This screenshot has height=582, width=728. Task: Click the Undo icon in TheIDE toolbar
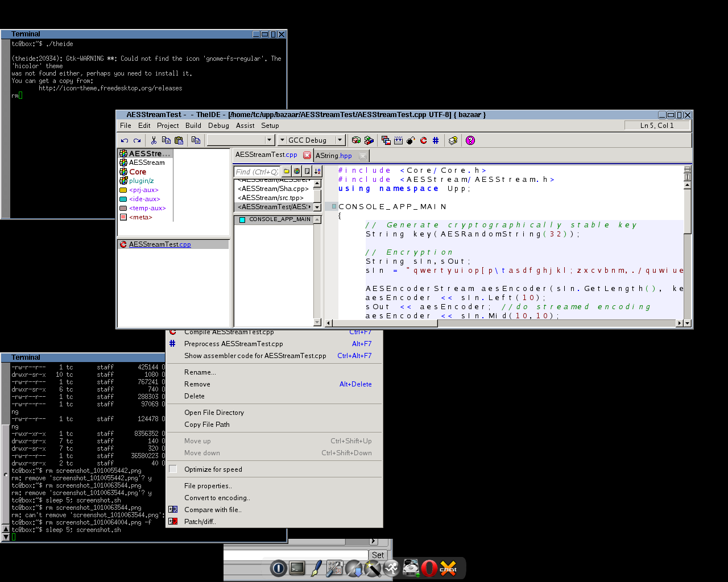125,140
